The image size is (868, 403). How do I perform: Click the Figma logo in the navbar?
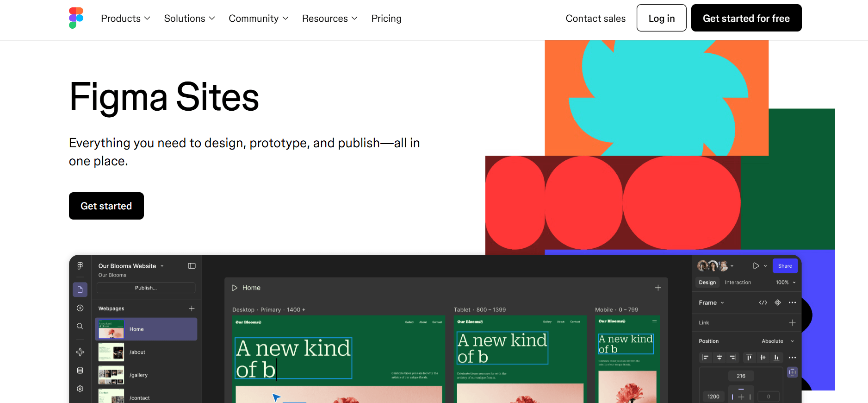click(x=76, y=18)
